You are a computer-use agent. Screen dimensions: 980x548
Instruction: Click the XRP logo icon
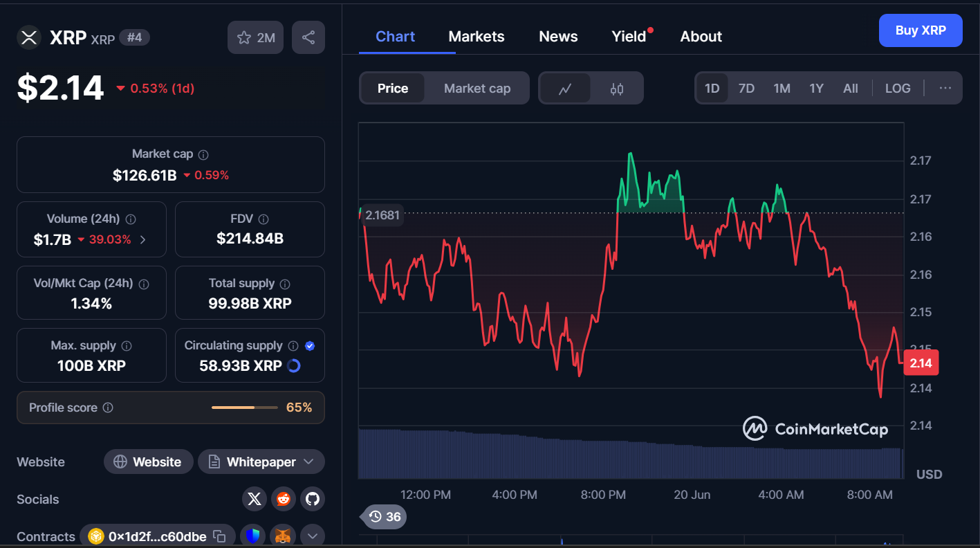28,37
